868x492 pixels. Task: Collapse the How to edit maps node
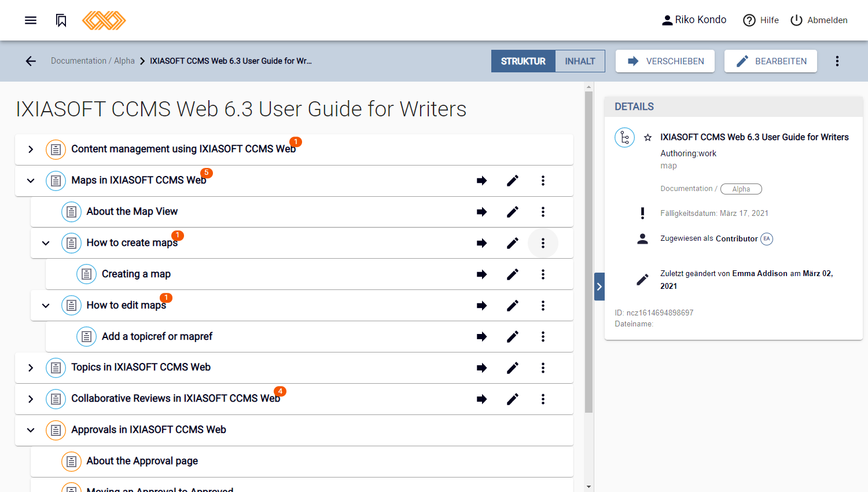tap(46, 306)
